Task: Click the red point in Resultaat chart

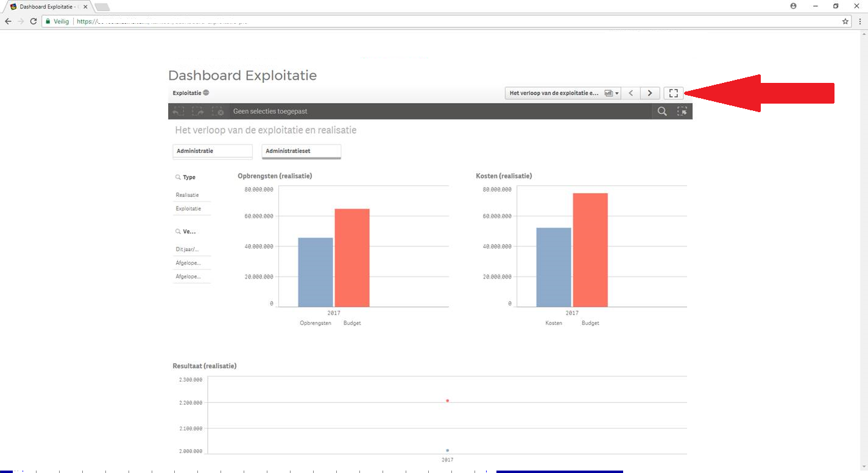Action: click(448, 400)
